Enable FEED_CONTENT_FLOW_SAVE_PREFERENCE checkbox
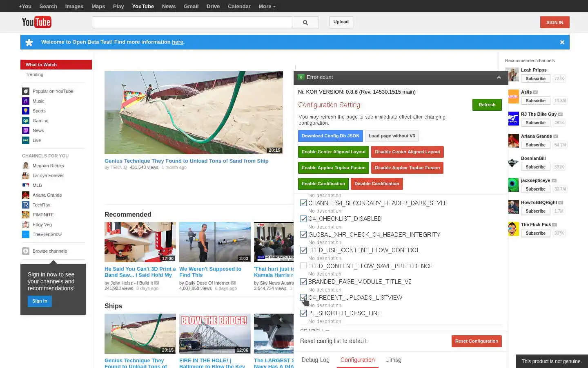This screenshot has height=368, width=588. coord(303,266)
